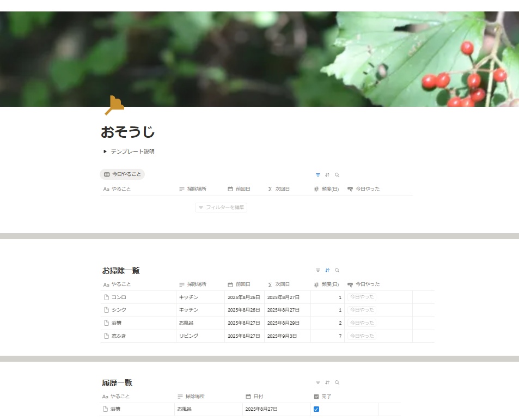Click the 履歴一覧 database title
Screen dimensions: 519x420
117,383
